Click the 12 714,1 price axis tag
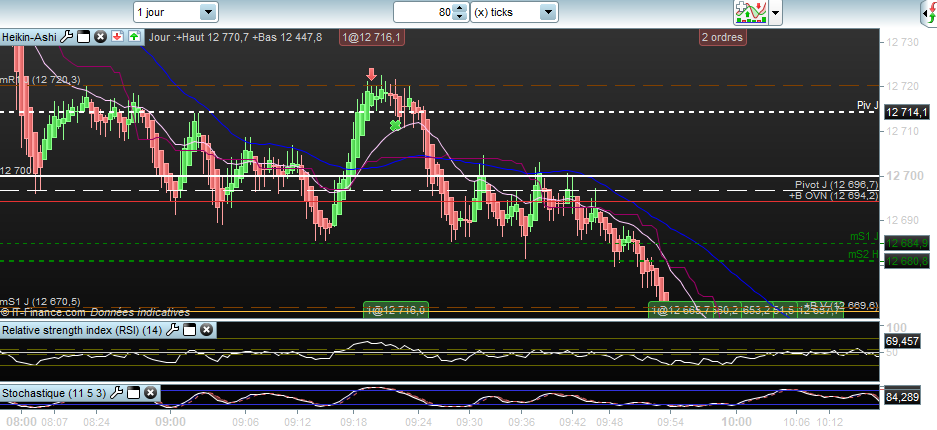 point(907,112)
